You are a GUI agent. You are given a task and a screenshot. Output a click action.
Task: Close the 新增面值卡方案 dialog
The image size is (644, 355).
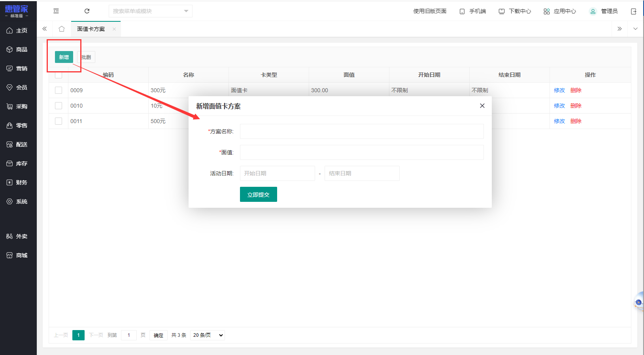pos(482,106)
